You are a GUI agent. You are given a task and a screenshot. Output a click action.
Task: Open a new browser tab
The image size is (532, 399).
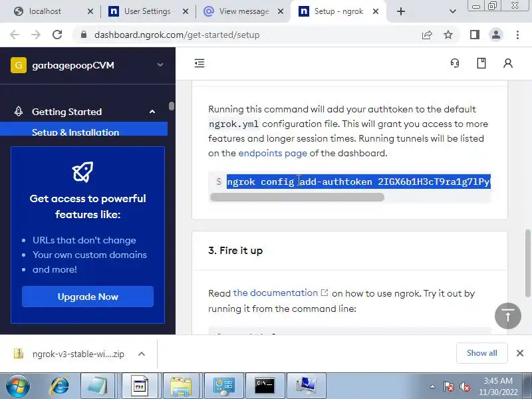tap(401, 11)
